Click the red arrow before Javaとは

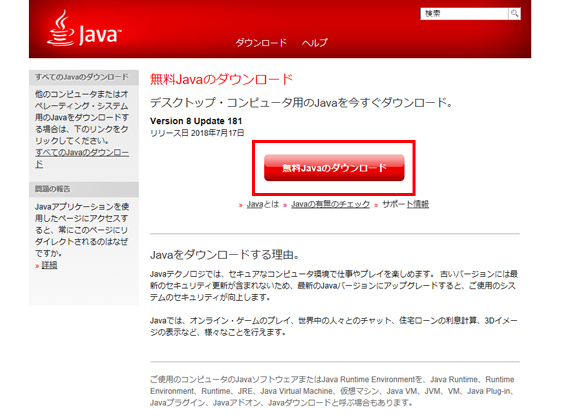240,205
